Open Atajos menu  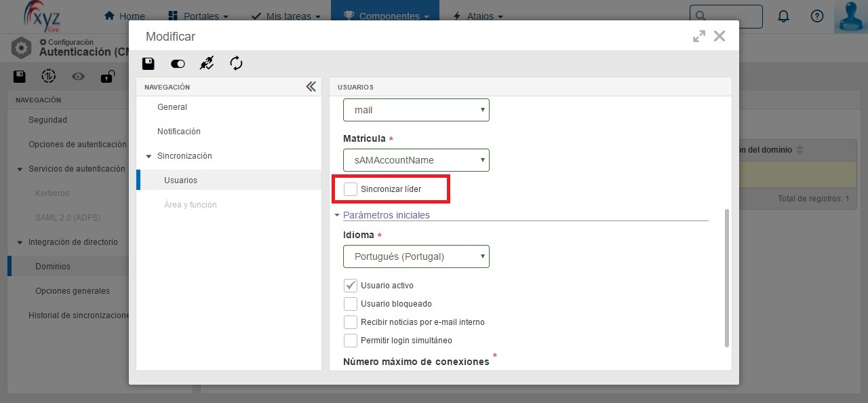(477, 16)
